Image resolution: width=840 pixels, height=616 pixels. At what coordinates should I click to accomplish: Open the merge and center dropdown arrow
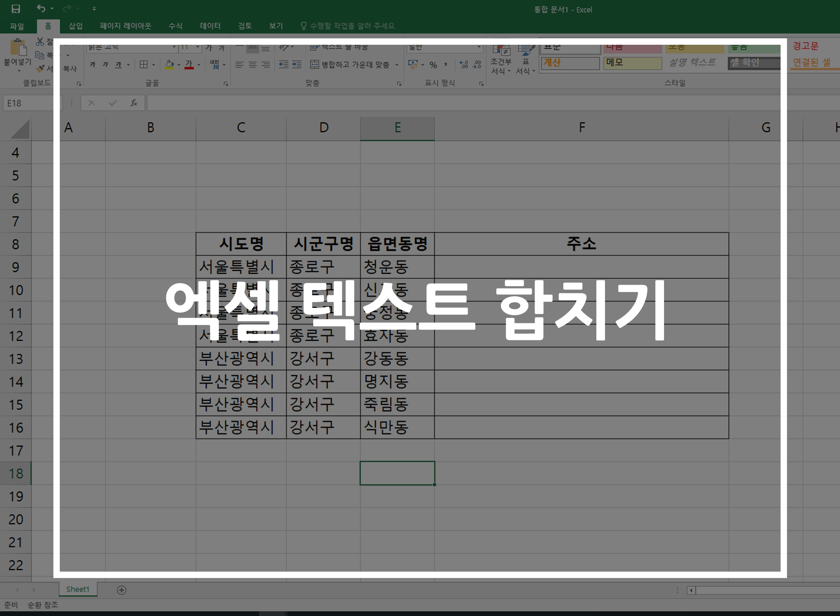point(397,65)
